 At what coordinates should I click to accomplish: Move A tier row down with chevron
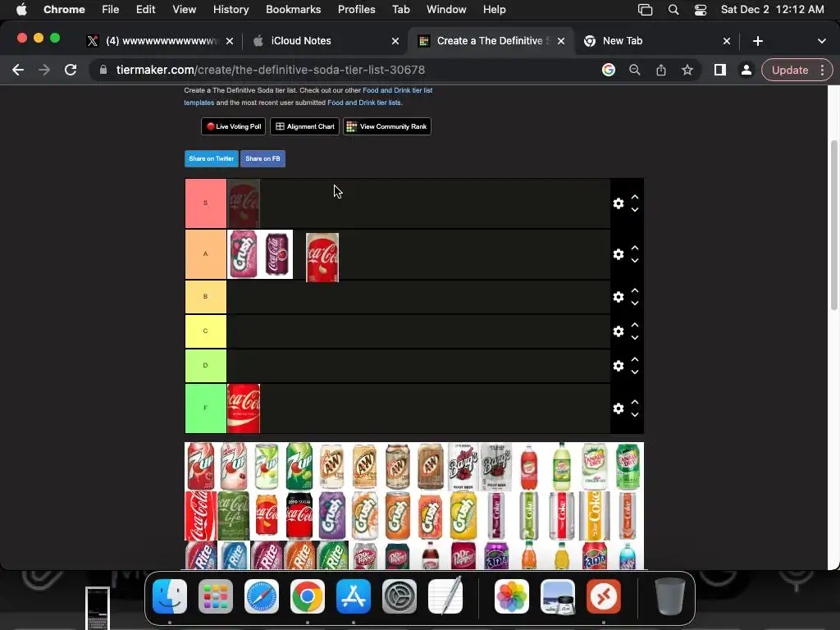coord(635,261)
